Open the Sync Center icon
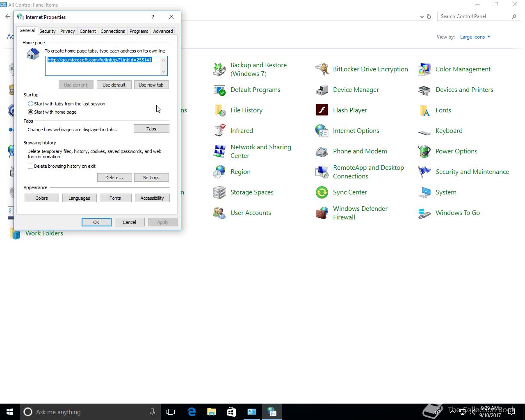The image size is (525, 420). click(322, 192)
